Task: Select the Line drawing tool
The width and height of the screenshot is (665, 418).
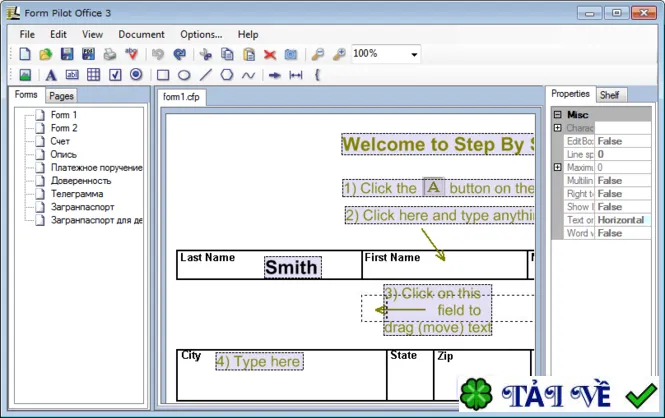Action: [206, 75]
